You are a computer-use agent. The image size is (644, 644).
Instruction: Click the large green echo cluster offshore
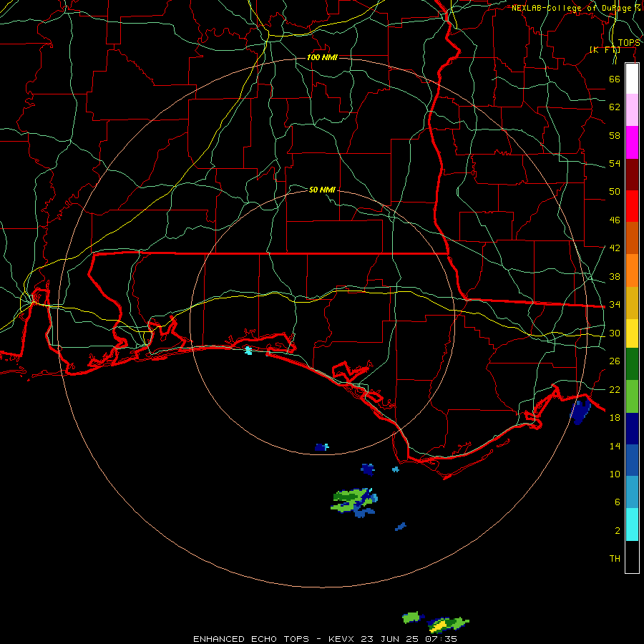(x=354, y=502)
